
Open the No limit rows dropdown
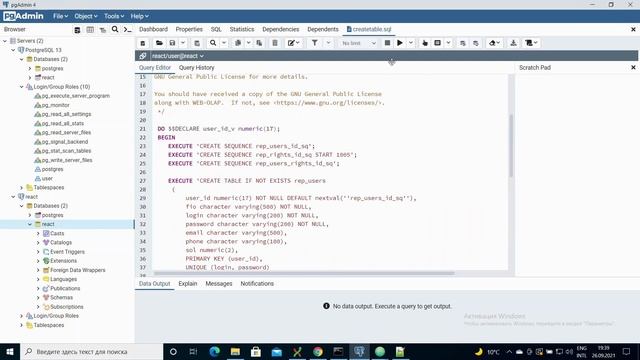pyautogui.click(x=358, y=43)
